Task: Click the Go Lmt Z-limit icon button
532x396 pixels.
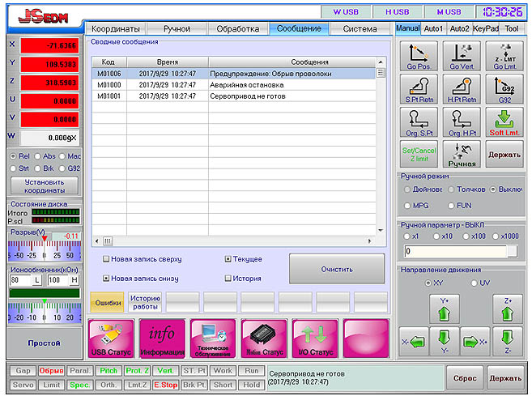Action: tap(504, 56)
